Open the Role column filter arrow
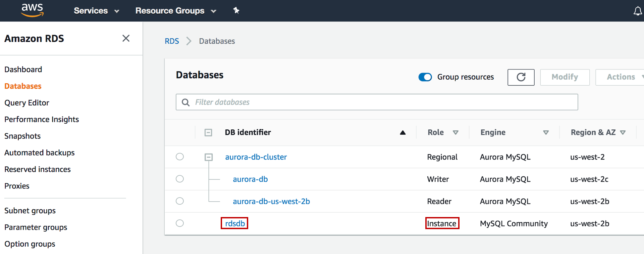The width and height of the screenshot is (644, 254). 455,132
